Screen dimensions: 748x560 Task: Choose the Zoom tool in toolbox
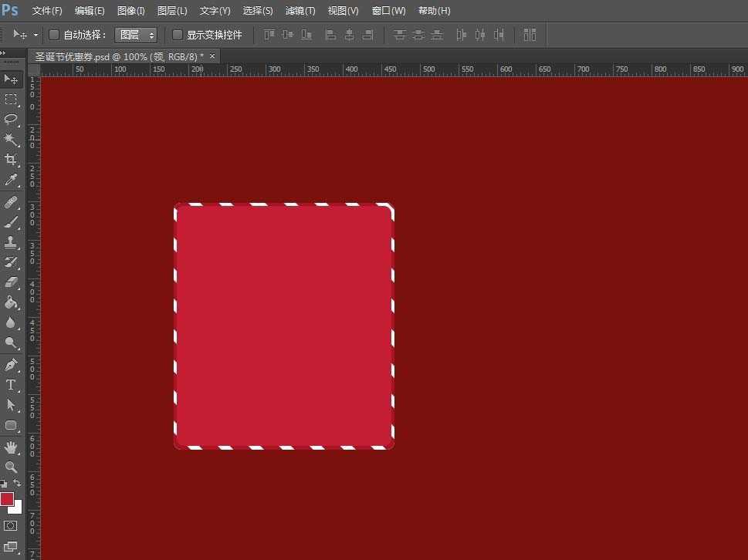[x=11, y=467]
